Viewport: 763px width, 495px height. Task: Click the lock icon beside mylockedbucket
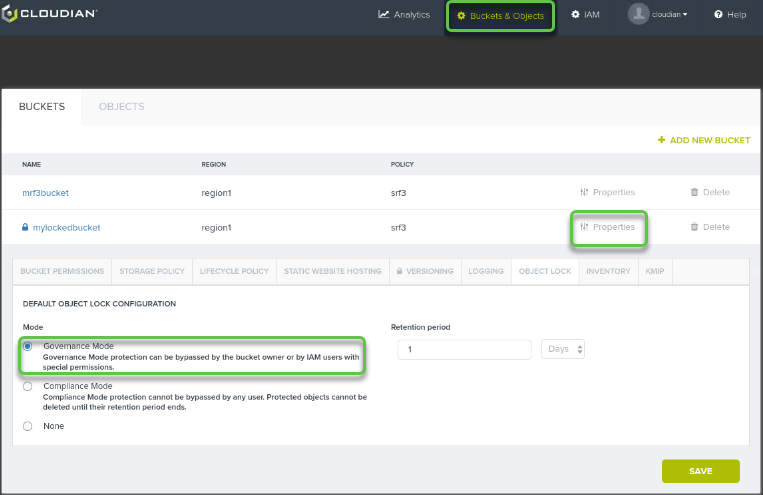tap(25, 227)
